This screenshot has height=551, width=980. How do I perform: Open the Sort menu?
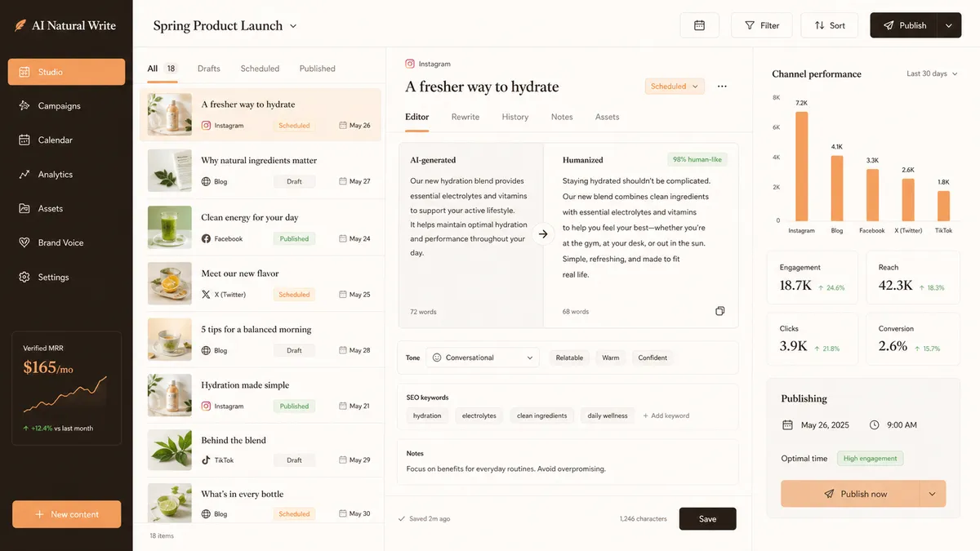829,25
